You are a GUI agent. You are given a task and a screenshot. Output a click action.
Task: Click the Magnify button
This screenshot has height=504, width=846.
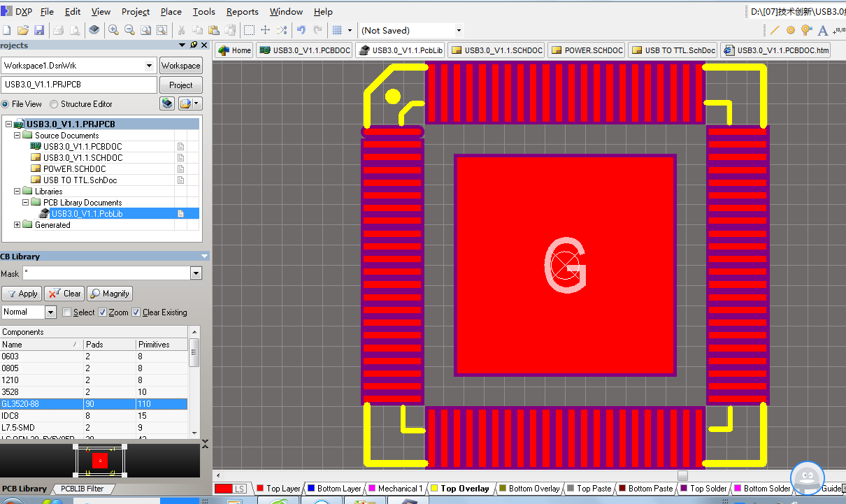pos(110,294)
